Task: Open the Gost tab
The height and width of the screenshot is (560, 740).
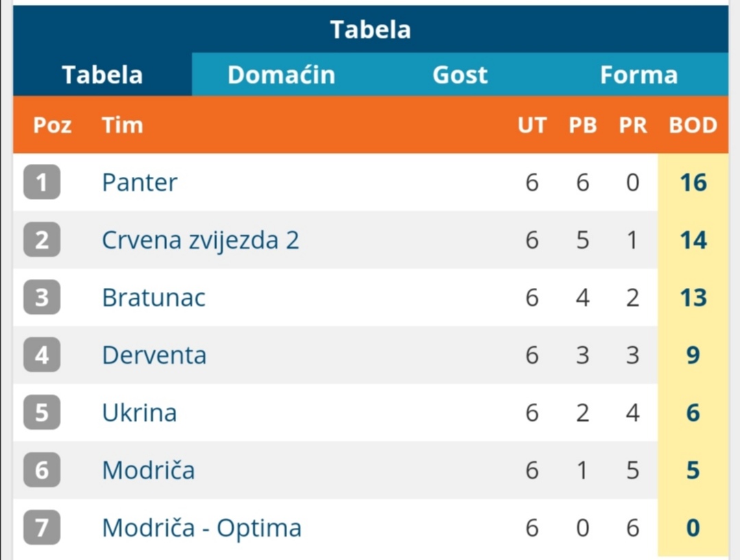Action: tap(460, 75)
